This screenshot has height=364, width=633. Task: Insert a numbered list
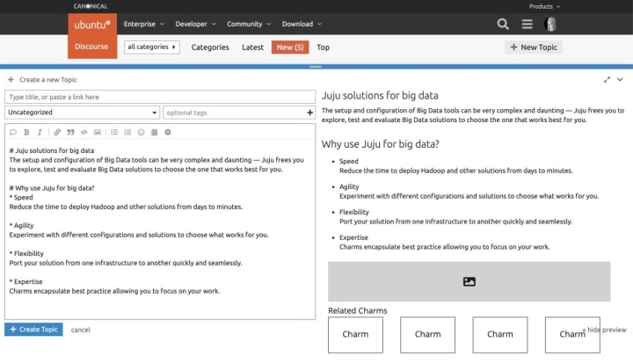point(127,133)
